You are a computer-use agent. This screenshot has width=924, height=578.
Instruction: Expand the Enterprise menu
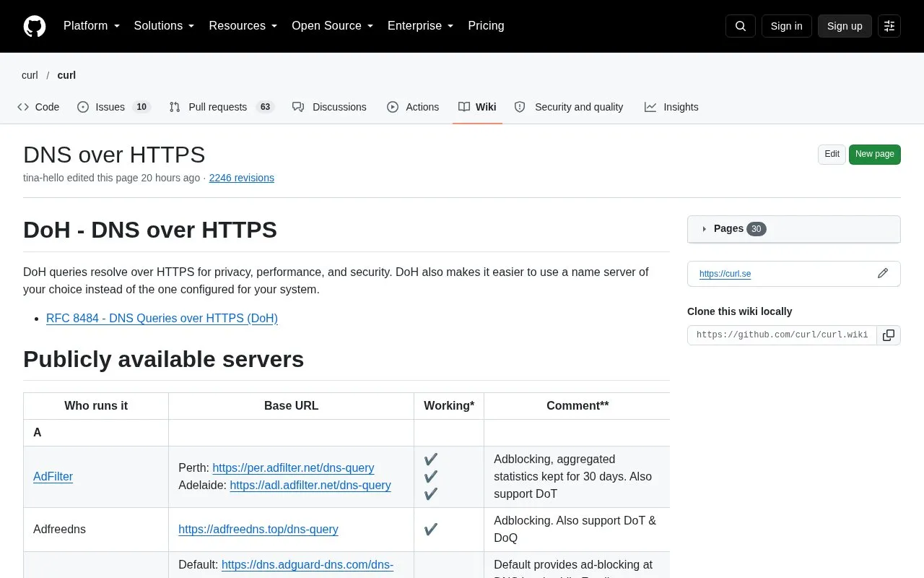coord(420,26)
